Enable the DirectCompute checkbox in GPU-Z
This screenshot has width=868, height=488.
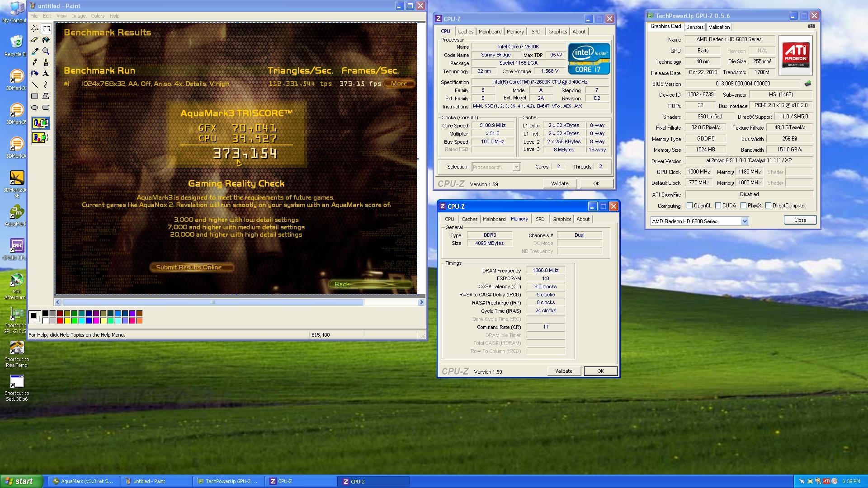click(768, 206)
